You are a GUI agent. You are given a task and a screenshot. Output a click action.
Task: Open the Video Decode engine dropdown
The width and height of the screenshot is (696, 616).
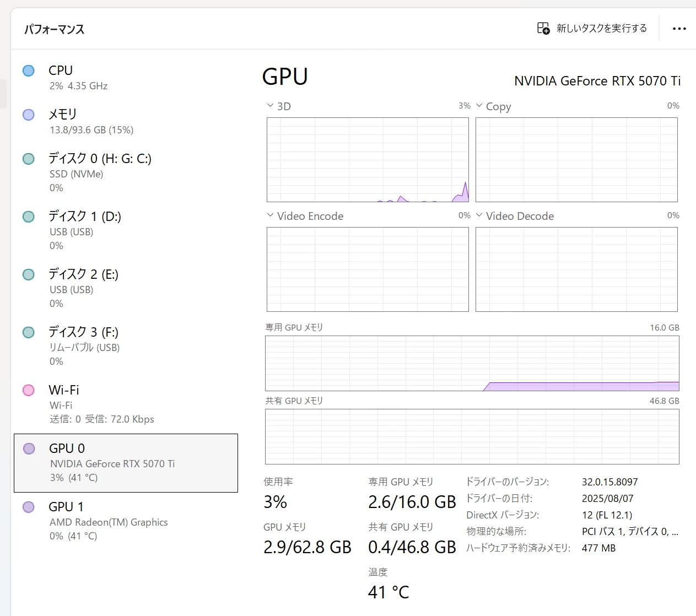pyautogui.click(x=479, y=215)
